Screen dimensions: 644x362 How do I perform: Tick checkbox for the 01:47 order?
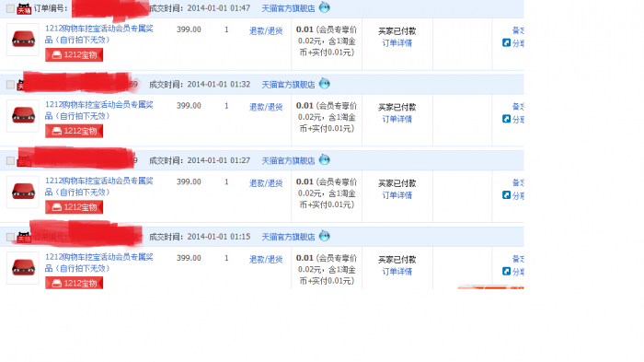[x=10, y=8]
